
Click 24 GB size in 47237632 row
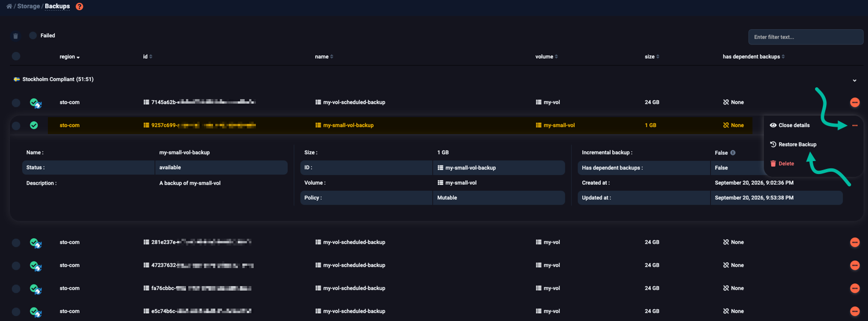pyautogui.click(x=652, y=265)
